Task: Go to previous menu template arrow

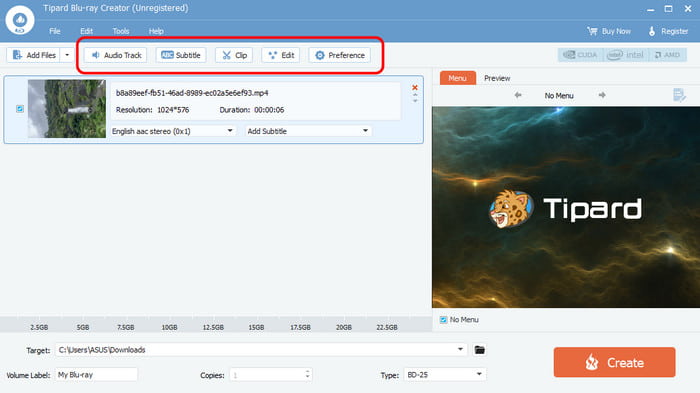Action: pyautogui.click(x=518, y=95)
